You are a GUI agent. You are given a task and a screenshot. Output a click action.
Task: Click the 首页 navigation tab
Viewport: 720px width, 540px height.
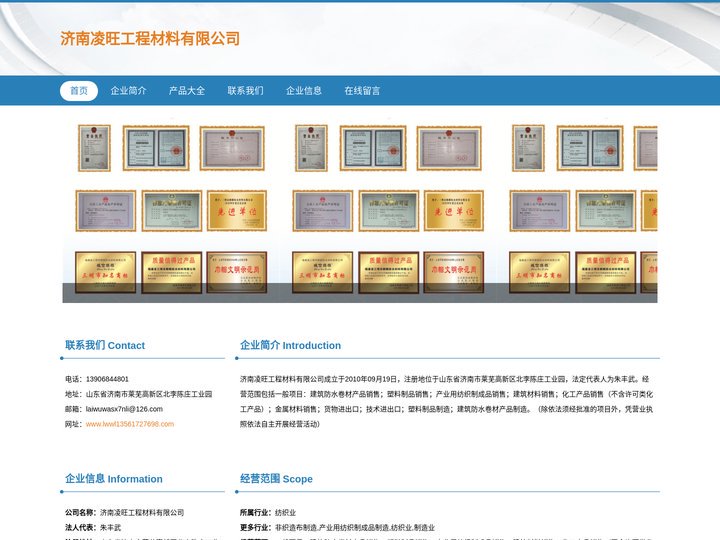[79, 90]
